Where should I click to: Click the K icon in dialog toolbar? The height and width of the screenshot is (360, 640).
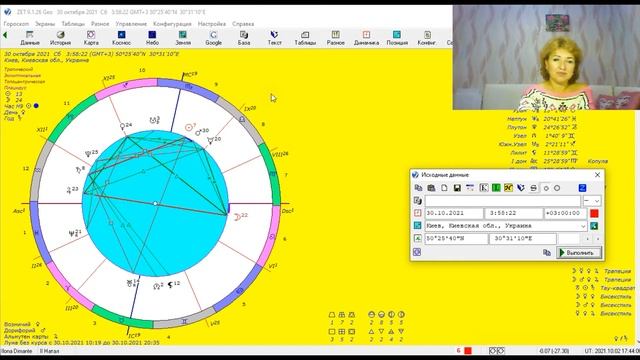(483, 188)
